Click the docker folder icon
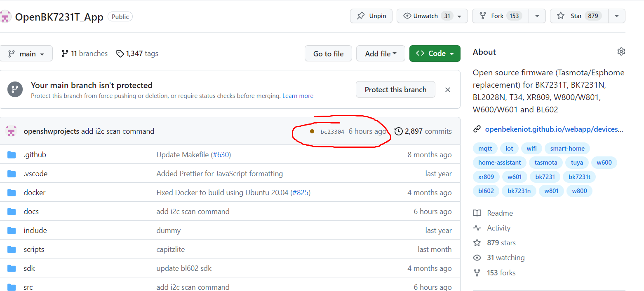The height and width of the screenshot is (291, 644). [x=12, y=193]
